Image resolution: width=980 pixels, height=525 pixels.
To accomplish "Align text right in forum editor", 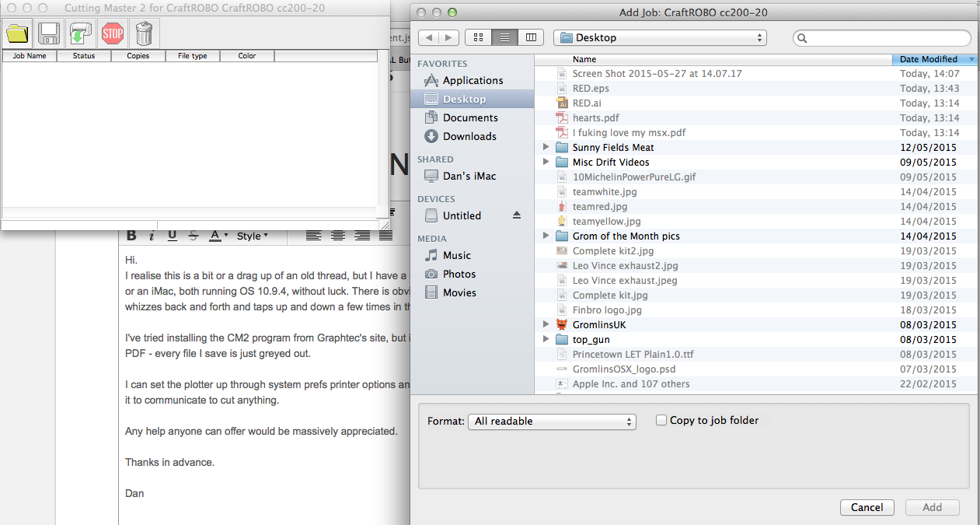I will point(362,236).
